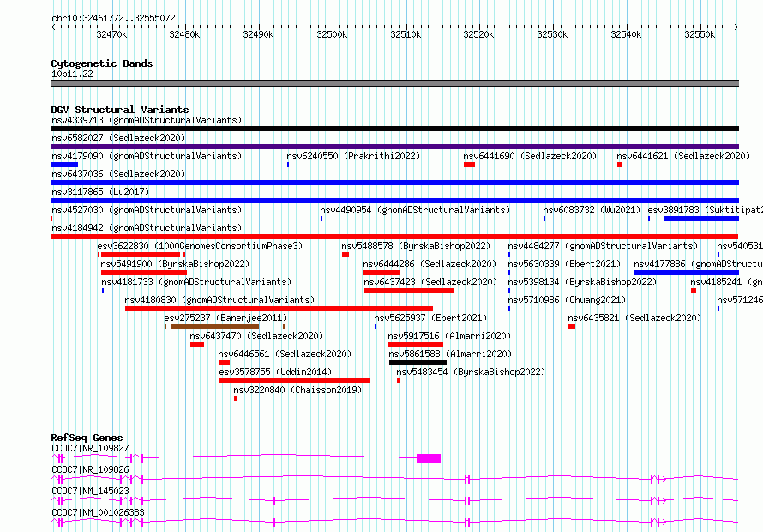
Task: Click CCDC7|NR_109827 gene label
Action: [x=90, y=448]
